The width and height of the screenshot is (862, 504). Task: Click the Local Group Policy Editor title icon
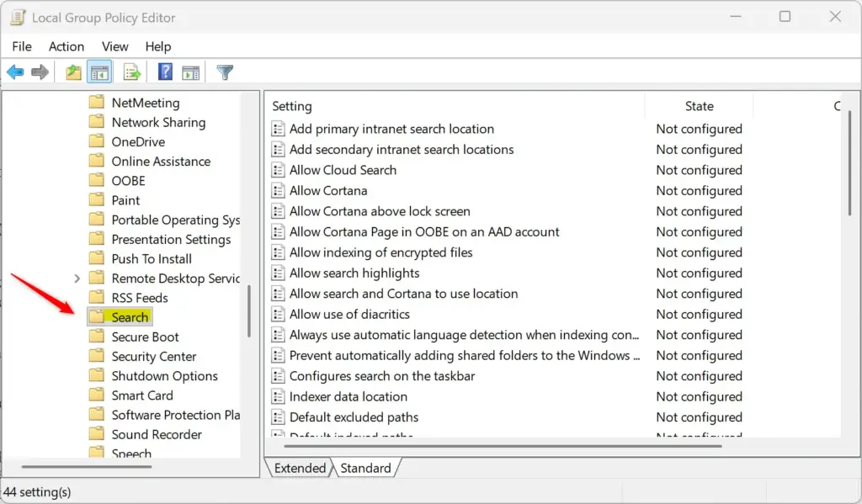click(x=18, y=18)
